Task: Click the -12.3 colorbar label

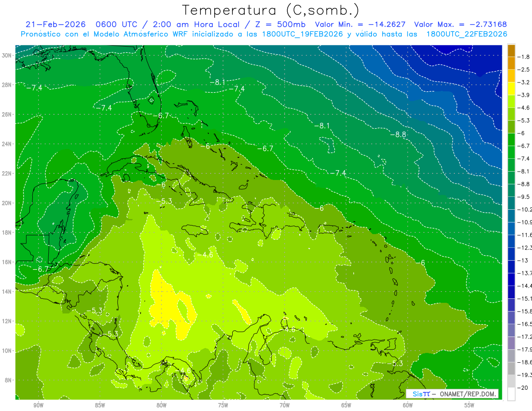Action: pos(524,248)
